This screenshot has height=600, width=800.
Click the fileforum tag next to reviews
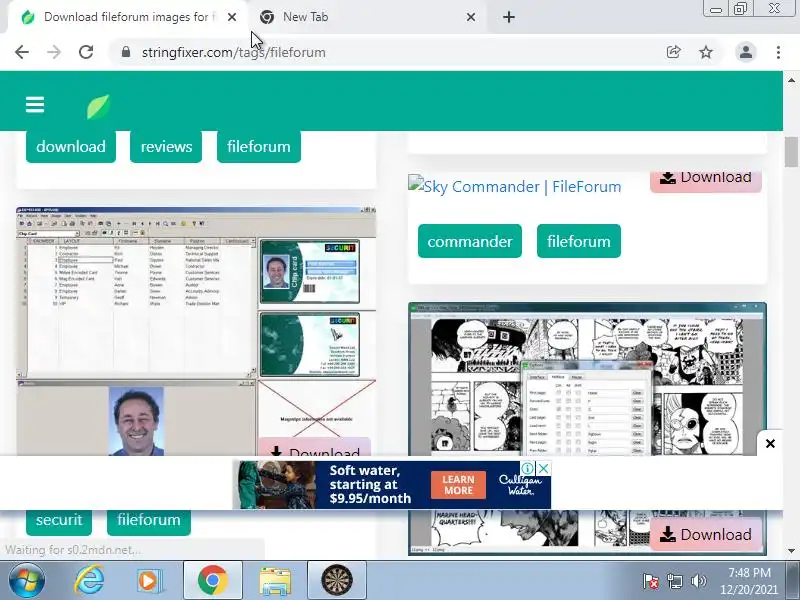pyautogui.click(x=259, y=147)
